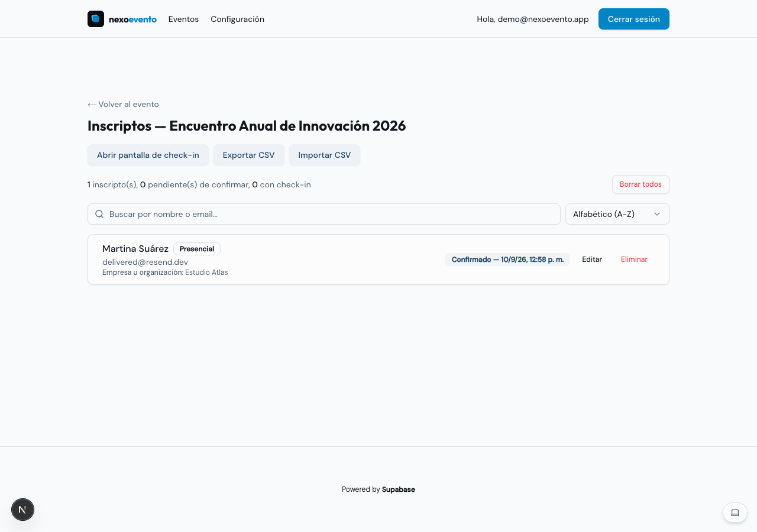Image resolution: width=757 pixels, height=532 pixels.
Task: Expand the Alfabético (A-Z) sort dropdown
Action: click(617, 214)
